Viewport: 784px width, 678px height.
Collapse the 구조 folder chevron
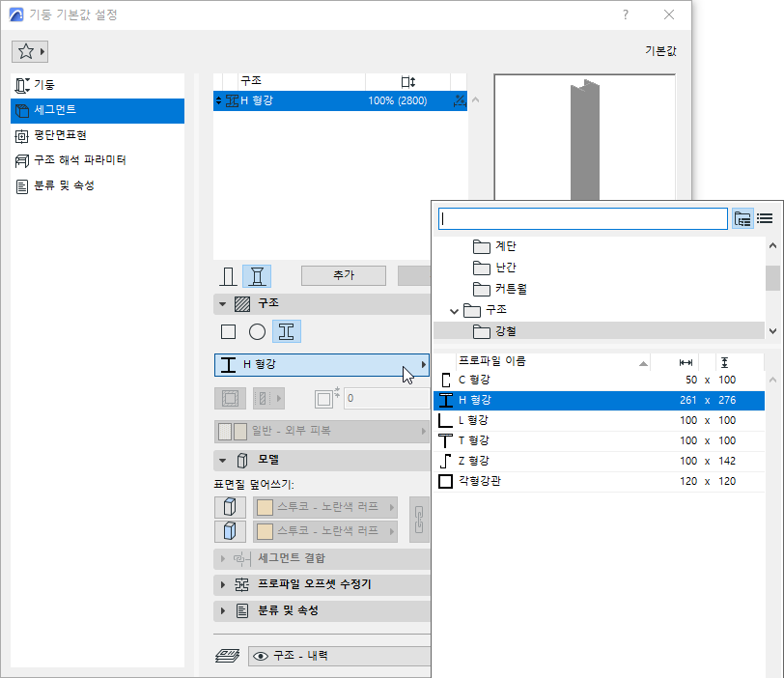pos(454,312)
